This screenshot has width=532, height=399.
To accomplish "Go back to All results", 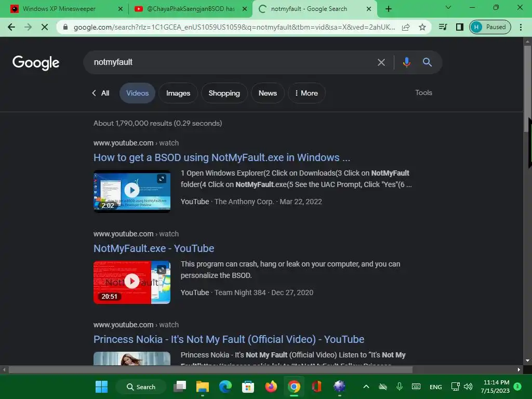I will pos(101,93).
